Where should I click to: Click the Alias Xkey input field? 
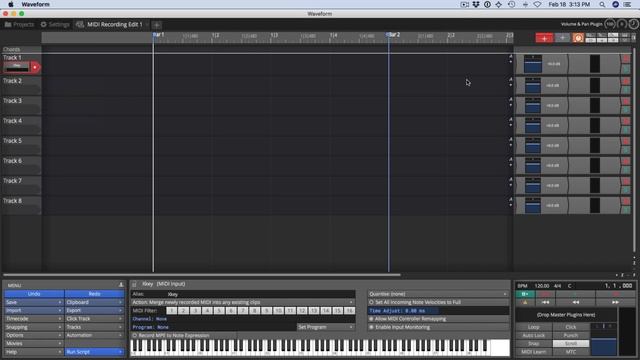click(x=242, y=294)
